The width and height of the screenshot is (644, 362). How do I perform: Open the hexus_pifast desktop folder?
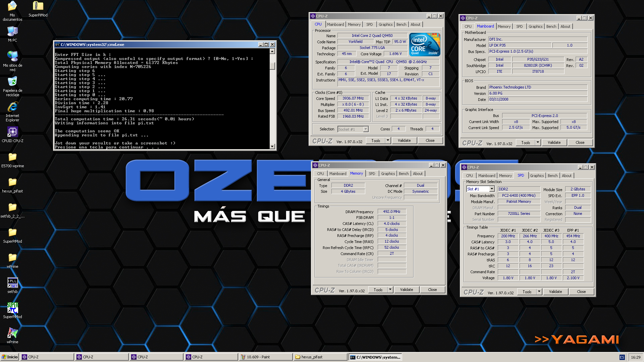tap(12, 185)
